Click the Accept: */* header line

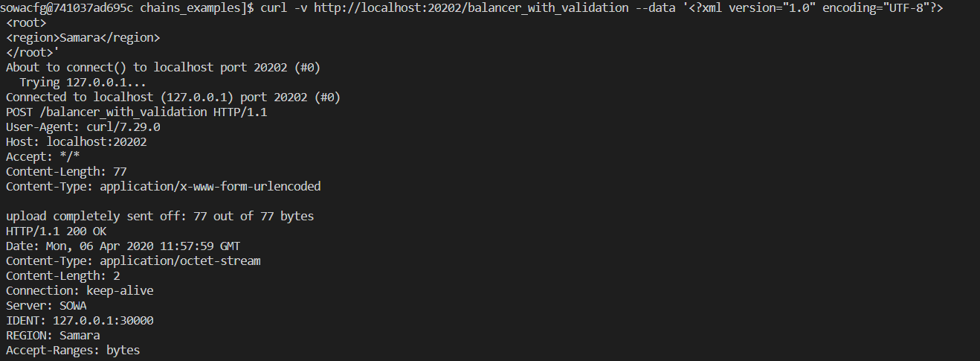click(x=42, y=157)
